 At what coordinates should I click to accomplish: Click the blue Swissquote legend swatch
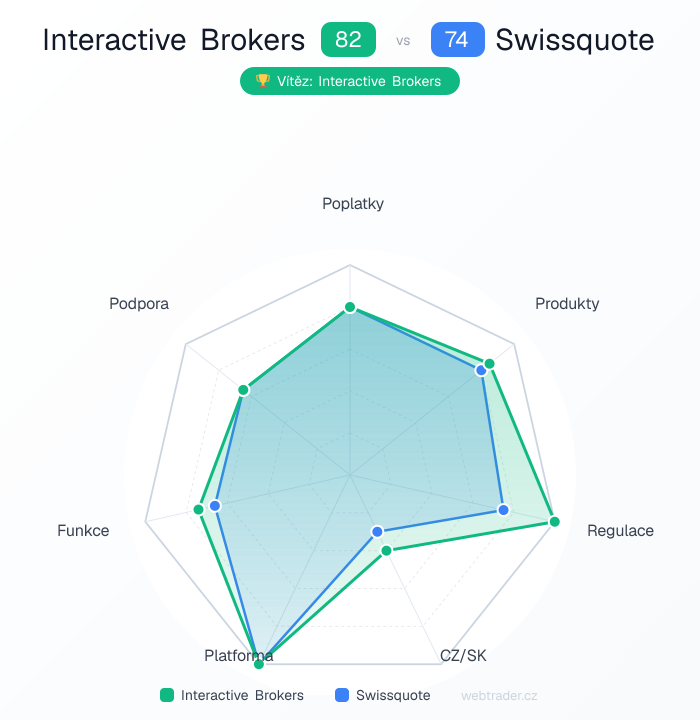pos(342,695)
